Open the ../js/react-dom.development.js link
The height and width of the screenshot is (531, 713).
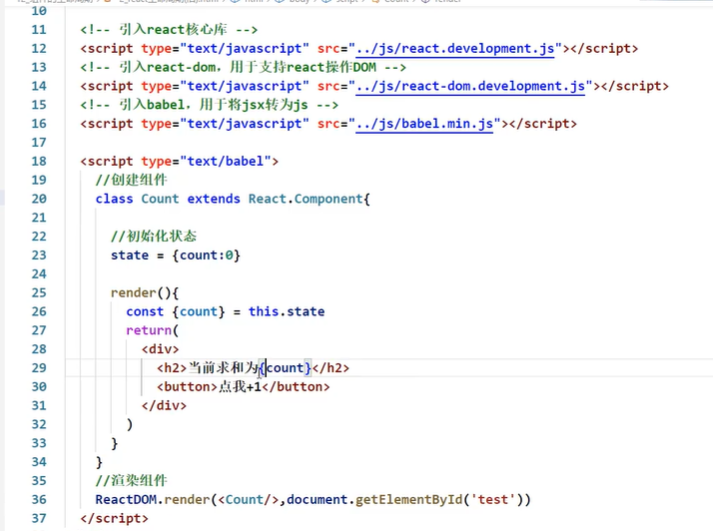471,86
